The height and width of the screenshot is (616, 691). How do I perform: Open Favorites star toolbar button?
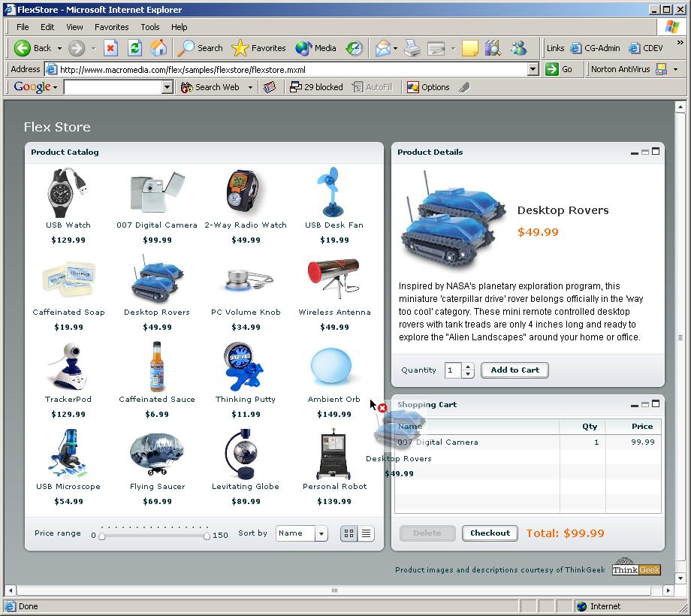[x=258, y=48]
